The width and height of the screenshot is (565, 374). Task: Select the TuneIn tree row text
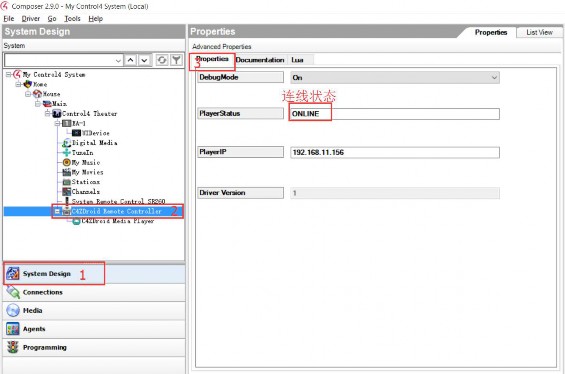click(x=82, y=153)
